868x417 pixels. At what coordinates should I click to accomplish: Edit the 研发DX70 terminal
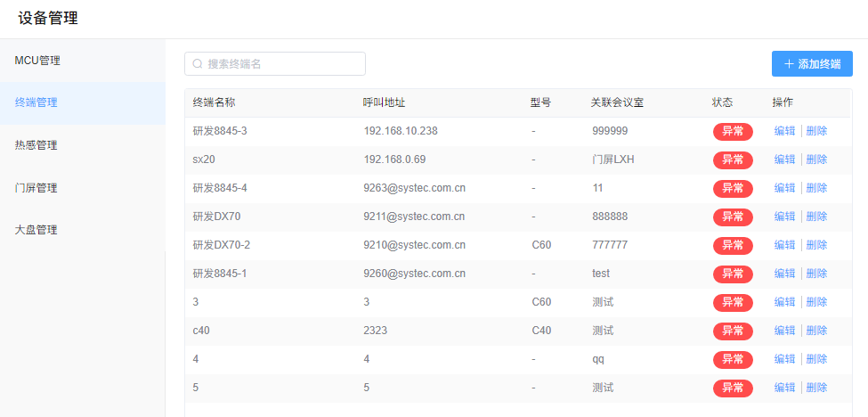click(784, 217)
